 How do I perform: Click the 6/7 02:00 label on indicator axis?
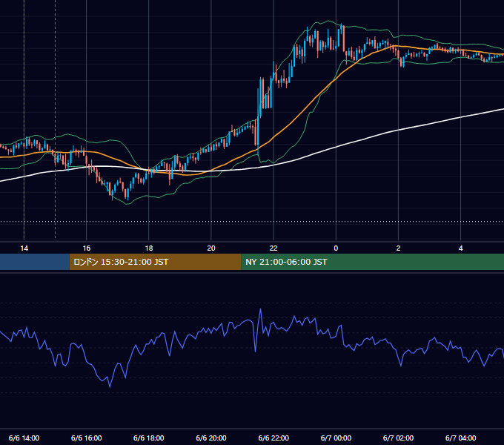pos(398,438)
